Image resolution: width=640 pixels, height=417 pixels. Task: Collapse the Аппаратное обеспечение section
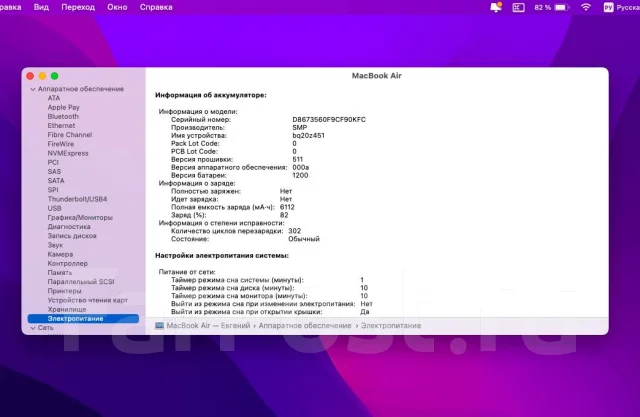point(33,89)
